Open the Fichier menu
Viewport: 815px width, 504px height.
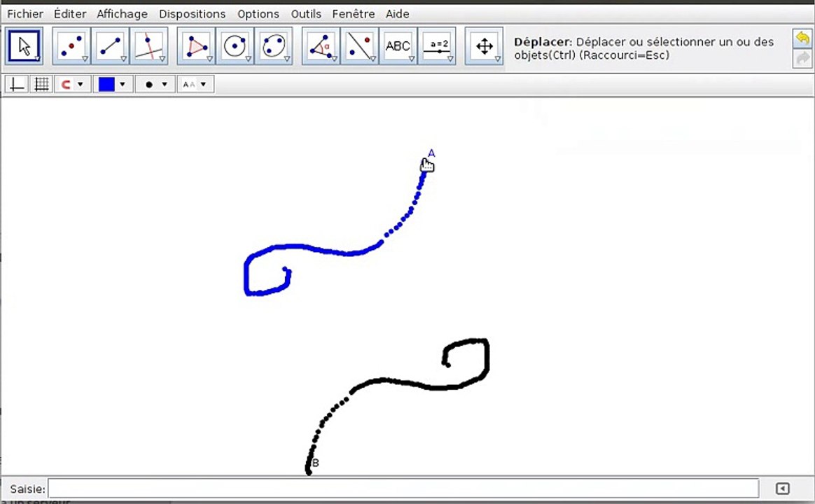[x=25, y=14]
